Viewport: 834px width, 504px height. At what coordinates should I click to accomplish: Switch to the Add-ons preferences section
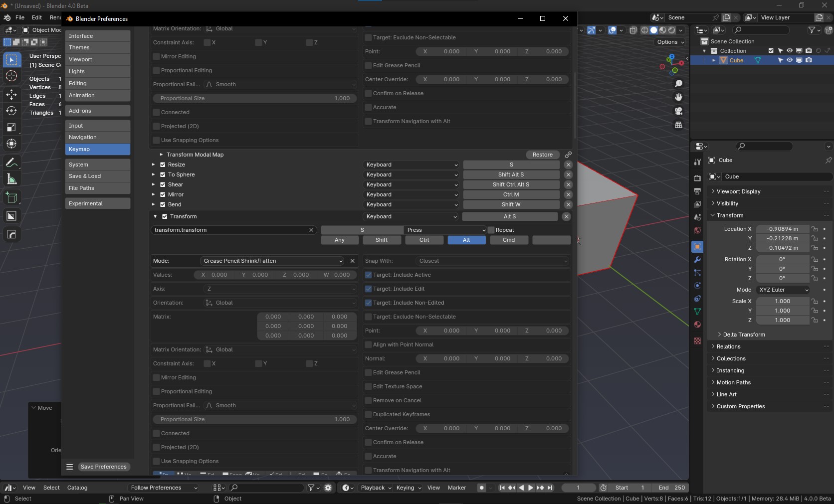coord(97,111)
